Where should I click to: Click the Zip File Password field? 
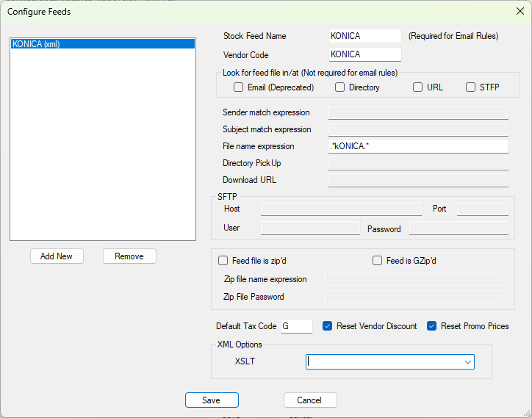coord(414,297)
